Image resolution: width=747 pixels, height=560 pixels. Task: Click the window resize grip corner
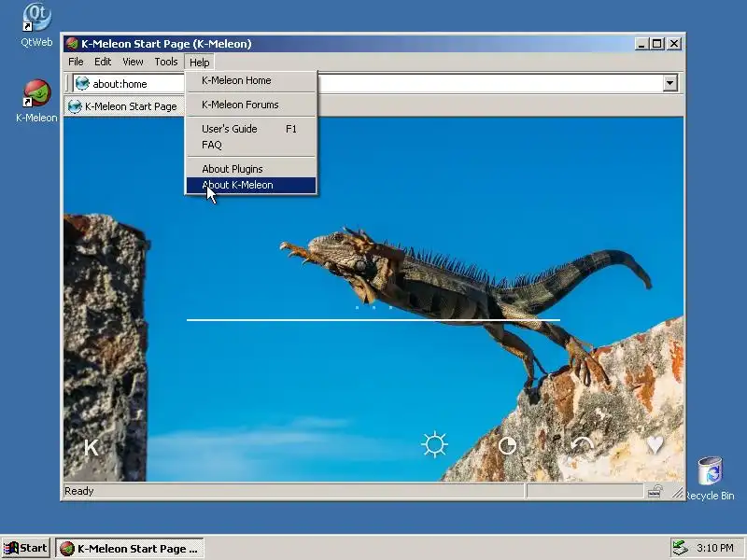pos(677,493)
